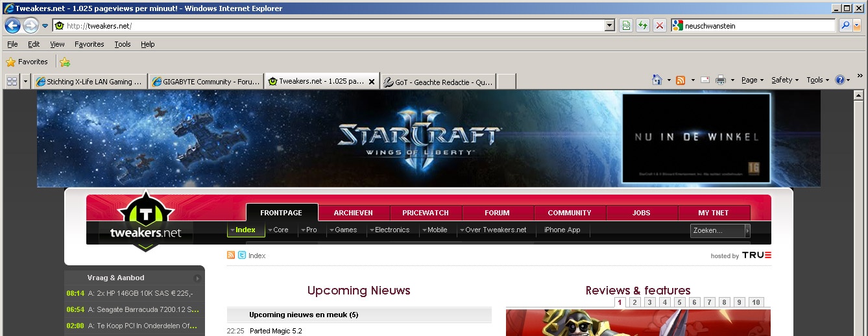Open the FORUM site tab

(497, 213)
